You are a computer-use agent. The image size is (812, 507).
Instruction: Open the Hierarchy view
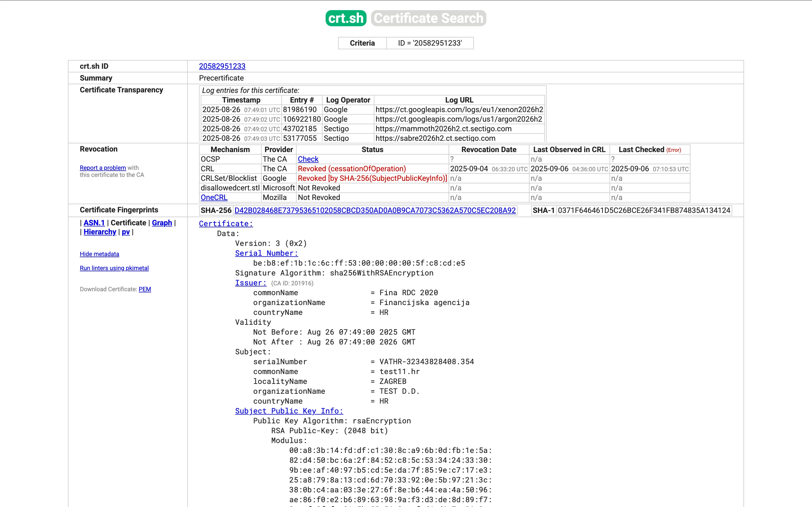point(100,232)
